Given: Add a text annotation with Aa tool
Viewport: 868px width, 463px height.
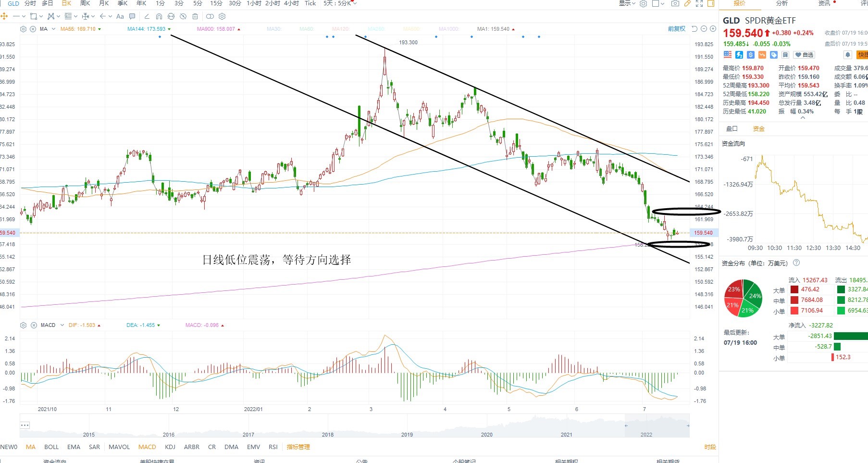Looking at the screenshot, I should (x=120, y=16).
